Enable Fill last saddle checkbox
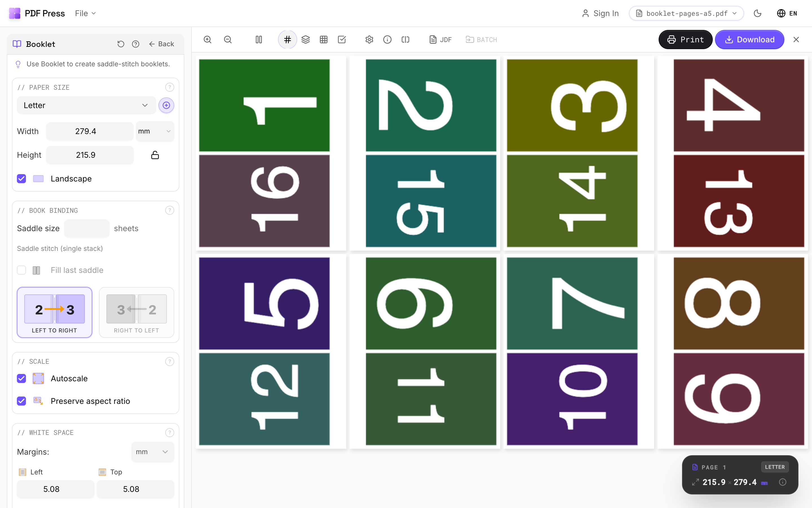812x508 pixels. click(x=21, y=270)
